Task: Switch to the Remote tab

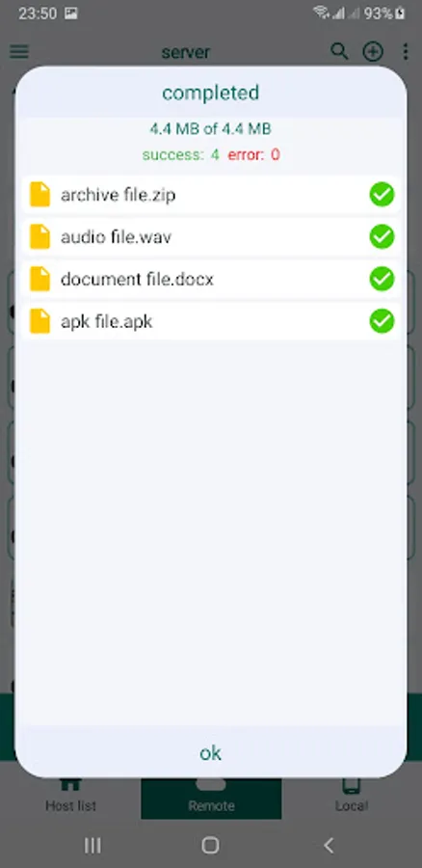Action: [x=211, y=798]
